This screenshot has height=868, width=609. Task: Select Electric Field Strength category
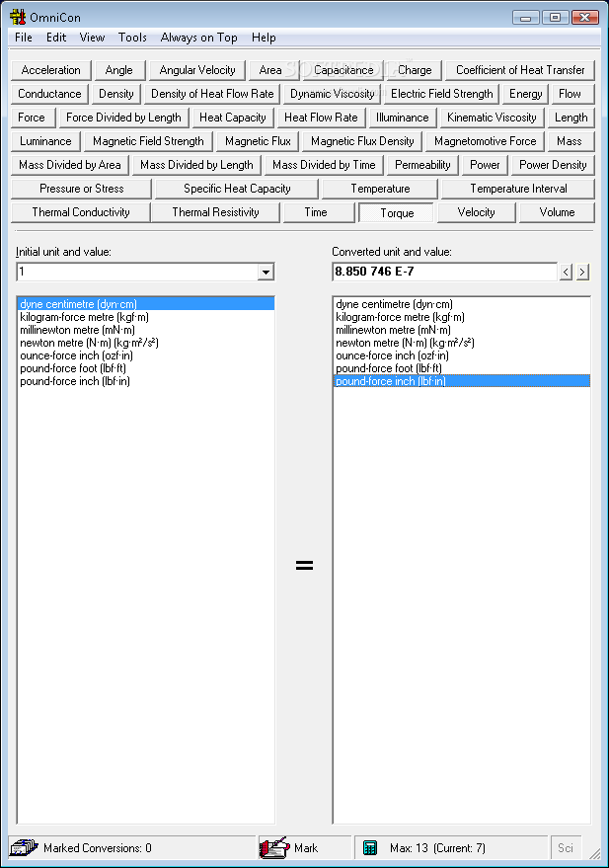[441, 94]
